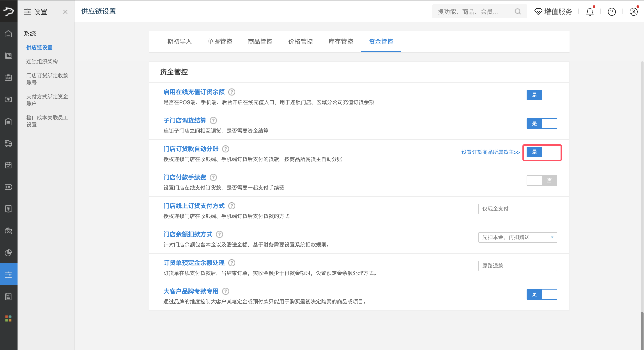Open the colorful apps grid sidebar icon

9,318
